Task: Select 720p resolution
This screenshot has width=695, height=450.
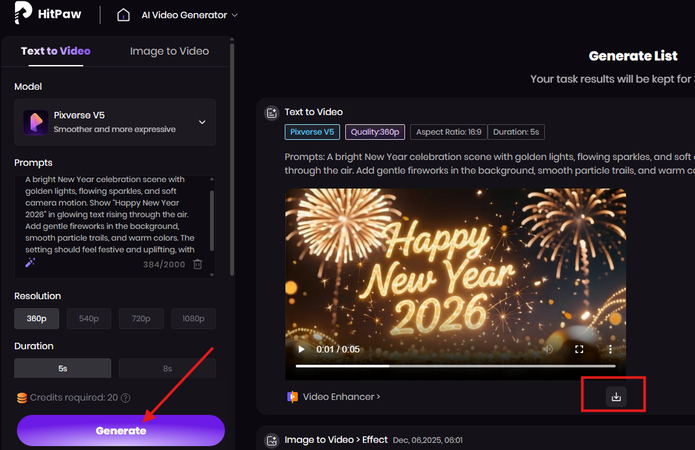Action: click(141, 318)
